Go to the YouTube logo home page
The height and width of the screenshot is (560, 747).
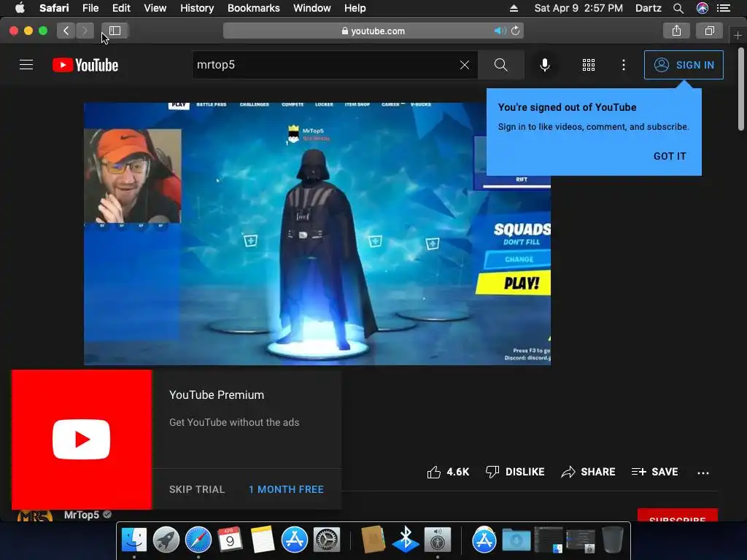tap(85, 65)
